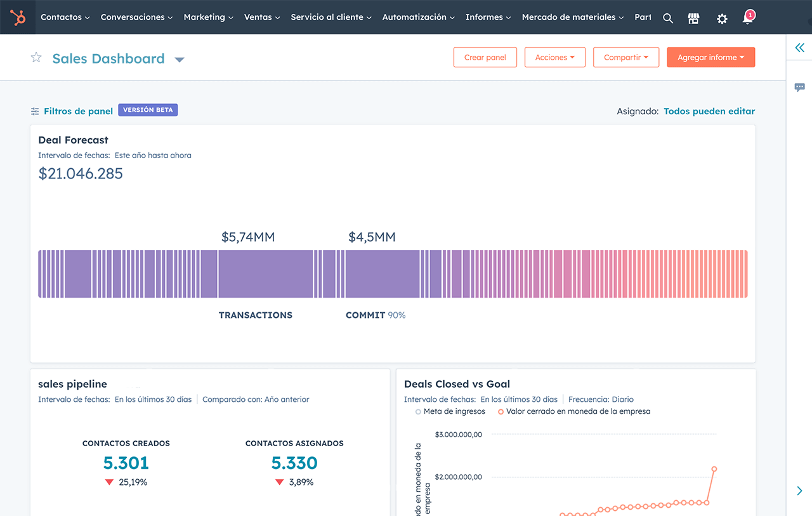
Task: Open the Compartir dropdown button
Action: [x=626, y=57]
